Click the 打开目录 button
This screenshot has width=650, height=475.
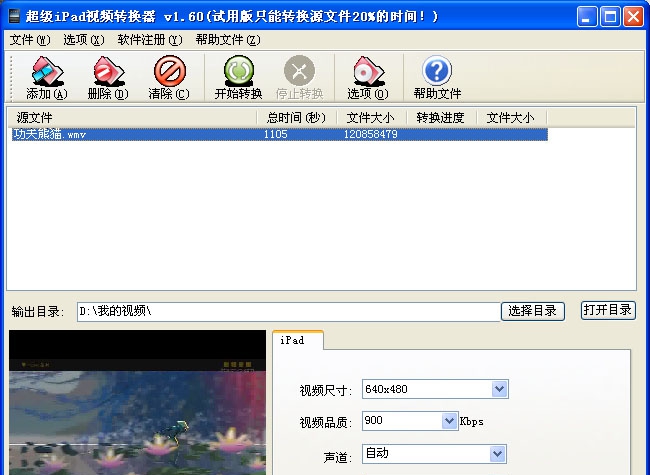[x=608, y=310]
